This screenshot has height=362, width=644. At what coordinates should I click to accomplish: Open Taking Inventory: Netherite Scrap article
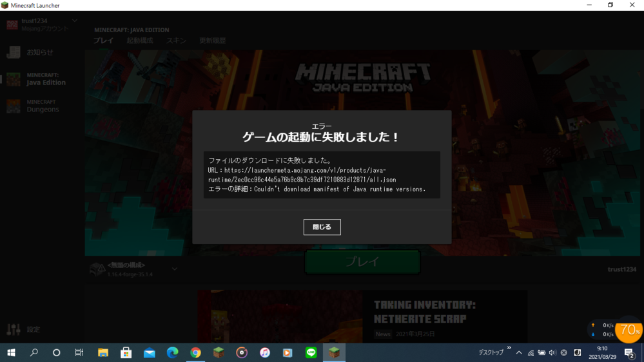(425, 312)
